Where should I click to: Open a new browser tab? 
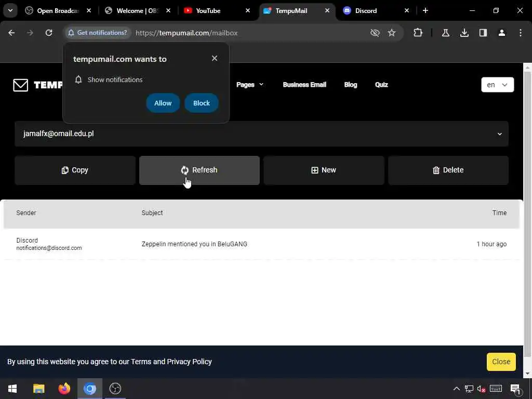click(x=425, y=10)
